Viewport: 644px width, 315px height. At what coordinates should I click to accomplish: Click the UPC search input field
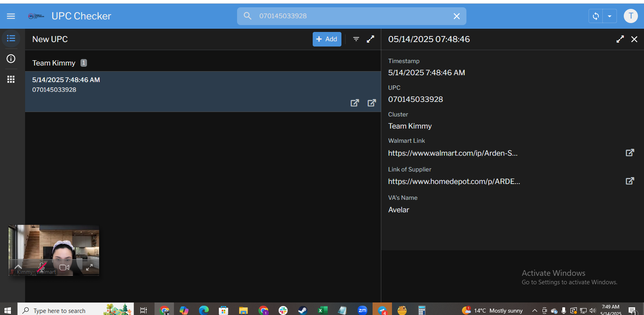pyautogui.click(x=348, y=16)
